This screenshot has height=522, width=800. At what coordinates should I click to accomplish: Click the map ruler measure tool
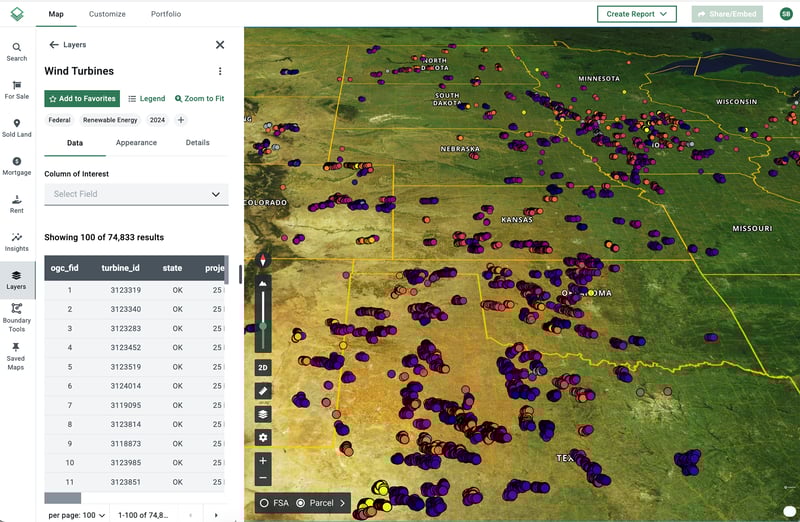pos(263,390)
